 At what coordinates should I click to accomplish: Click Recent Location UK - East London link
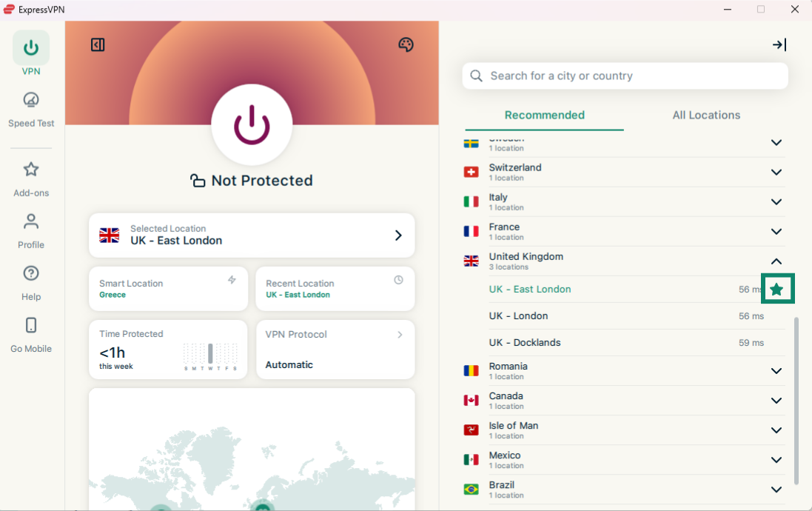pos(298,295)
